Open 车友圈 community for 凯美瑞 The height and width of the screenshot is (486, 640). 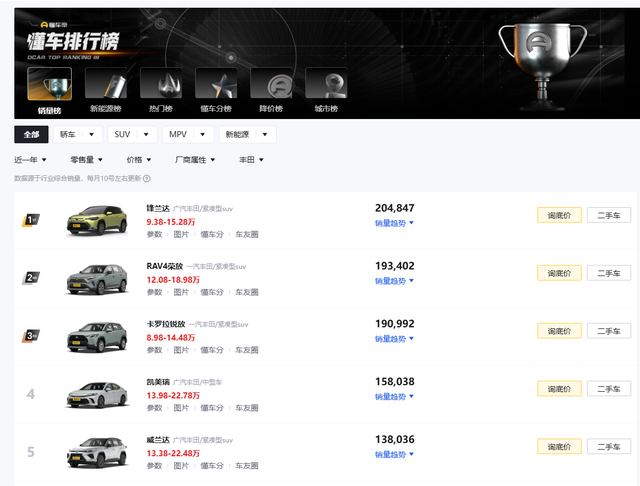coord(247,408)
